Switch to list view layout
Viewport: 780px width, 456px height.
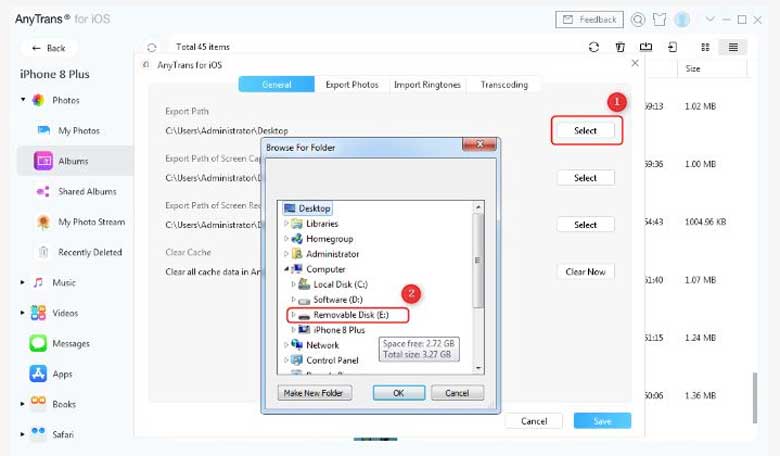(733, 46)
